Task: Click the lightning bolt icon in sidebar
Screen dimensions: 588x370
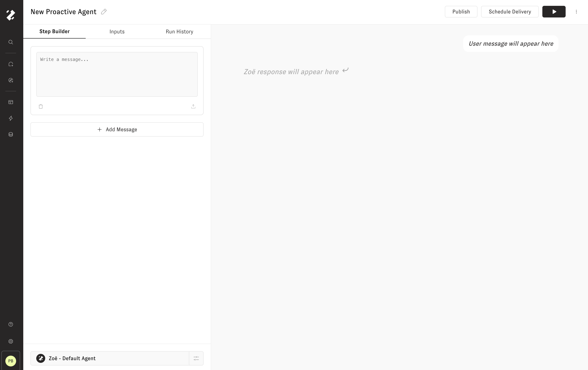Action: pos(11,118)
